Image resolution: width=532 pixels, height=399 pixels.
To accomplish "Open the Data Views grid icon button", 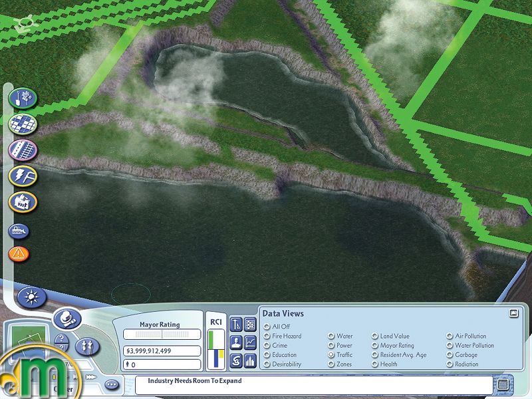I will pyautogui.click(x=251, y=325).
